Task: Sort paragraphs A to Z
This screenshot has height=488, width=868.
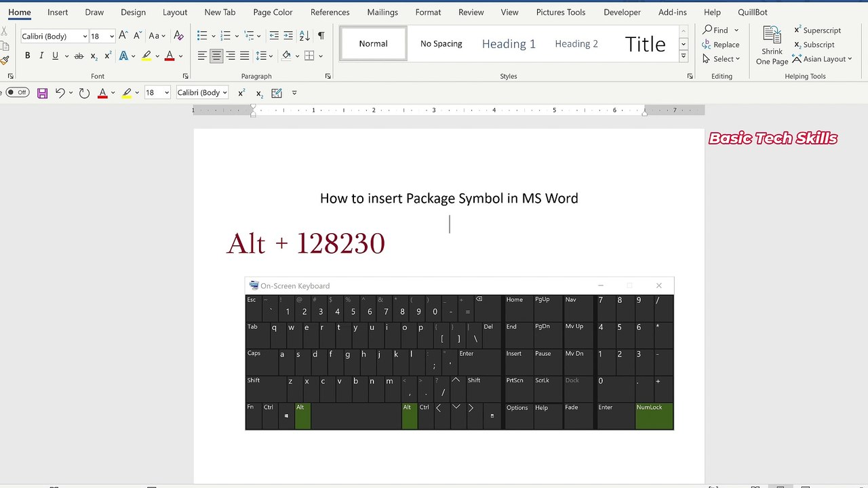Action: click(x=304, y=35)
